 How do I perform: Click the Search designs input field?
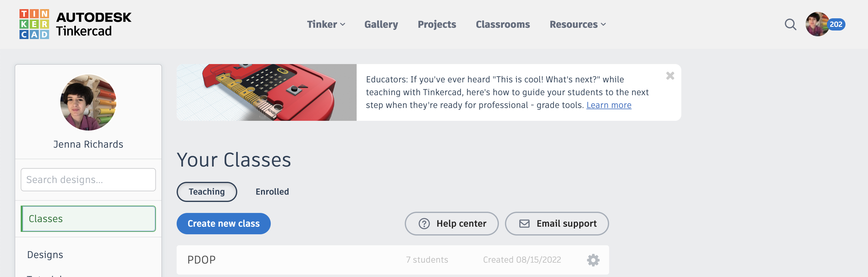(x=88, y=180)
